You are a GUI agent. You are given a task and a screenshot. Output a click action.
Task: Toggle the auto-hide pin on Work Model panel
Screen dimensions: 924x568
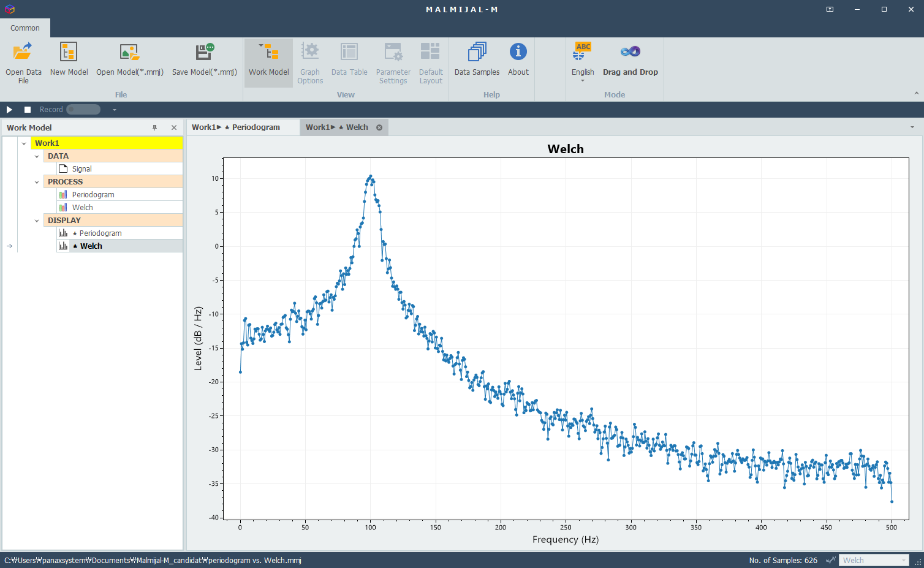[155, 127]
